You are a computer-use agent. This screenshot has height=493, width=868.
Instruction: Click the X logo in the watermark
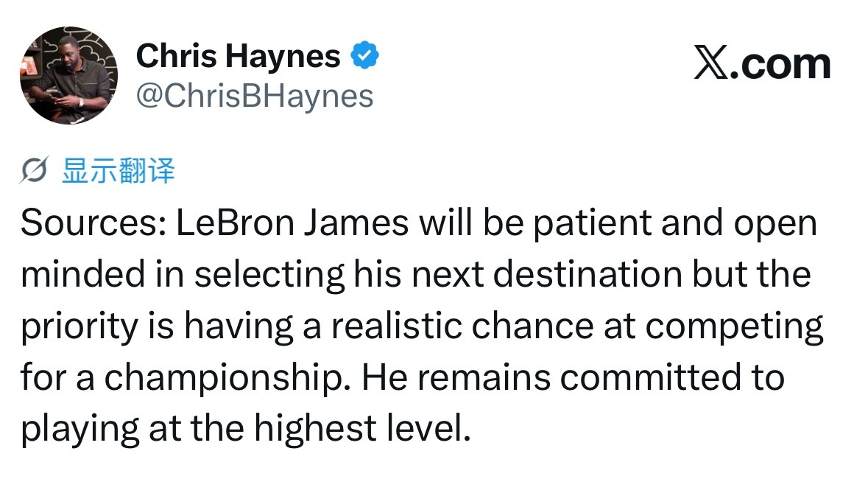(711, 63)
